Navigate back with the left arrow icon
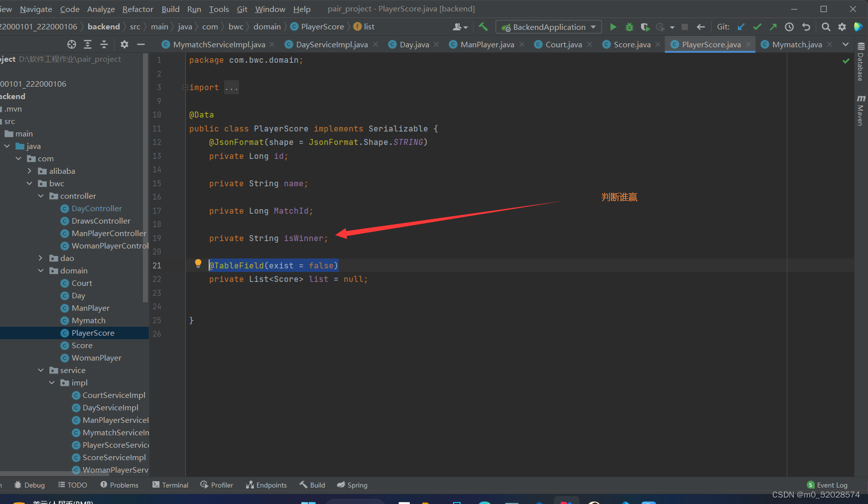The width and height of the screenshot is (868, 504). [701, 27]
